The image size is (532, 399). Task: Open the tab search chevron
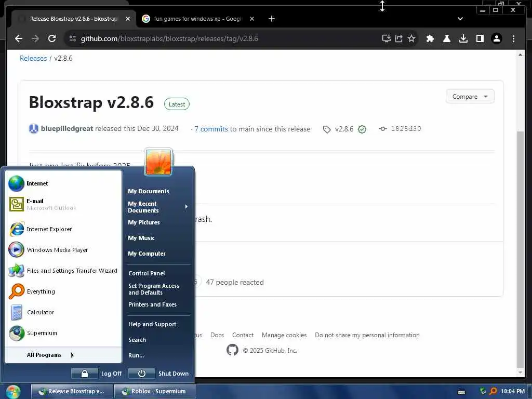[x=460, y=19]
